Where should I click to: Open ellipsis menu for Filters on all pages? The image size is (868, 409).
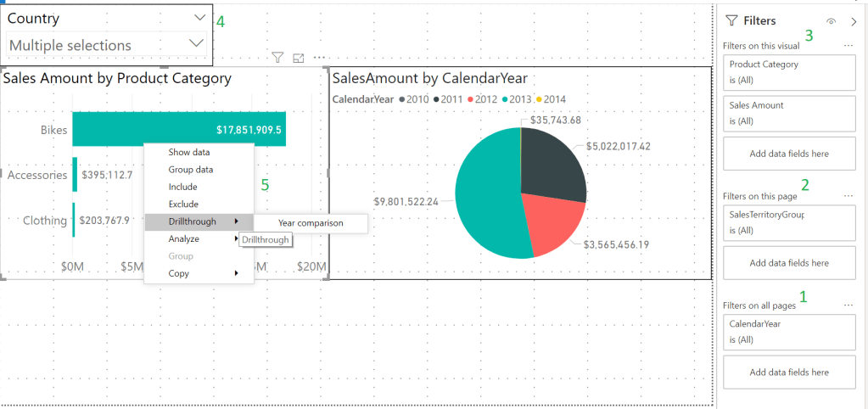848,305
